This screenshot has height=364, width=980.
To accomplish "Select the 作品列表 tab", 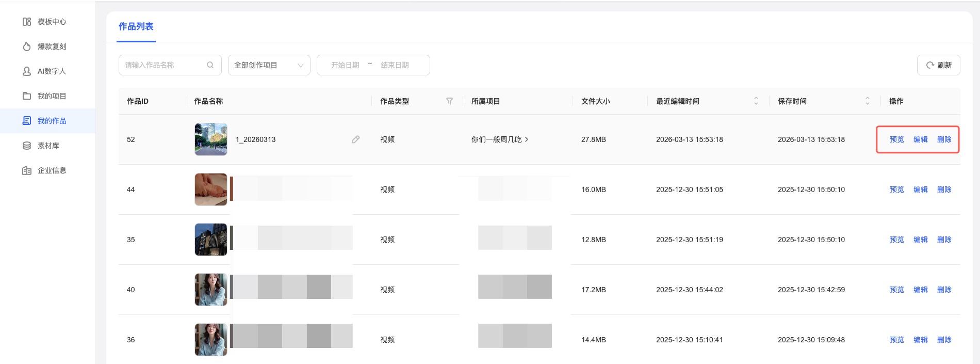I will click(x=136, y=26).
